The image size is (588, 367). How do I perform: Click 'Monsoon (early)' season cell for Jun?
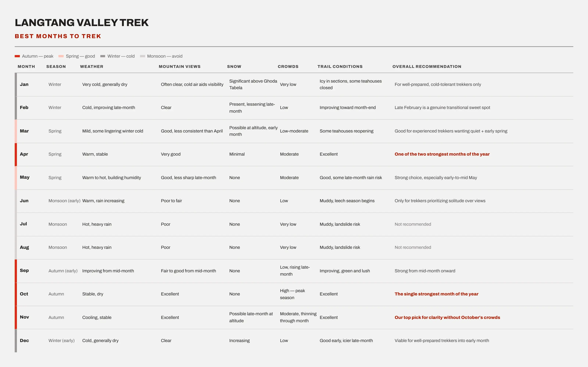(64, 201)
